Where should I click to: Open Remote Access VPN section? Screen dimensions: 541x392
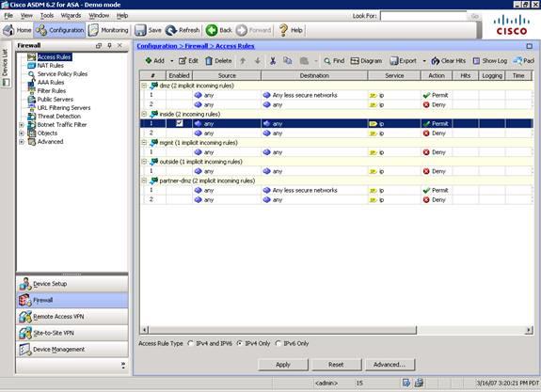(x=72, y=317)
